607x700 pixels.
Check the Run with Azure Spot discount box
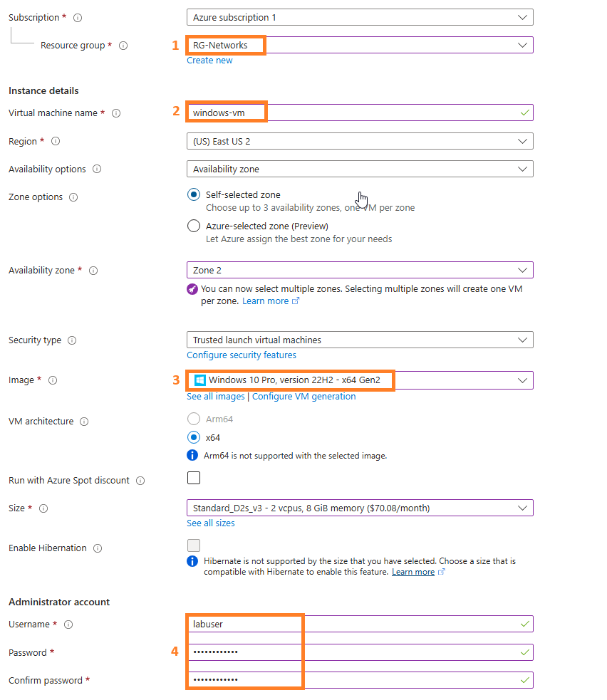[x=193, y=478]
